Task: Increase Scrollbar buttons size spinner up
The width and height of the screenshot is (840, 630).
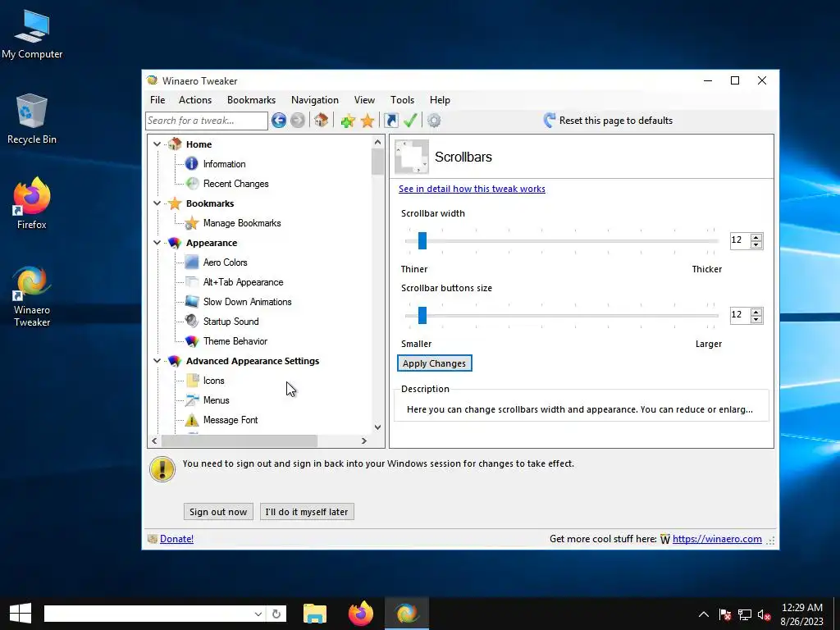Action: pos(756,312)
